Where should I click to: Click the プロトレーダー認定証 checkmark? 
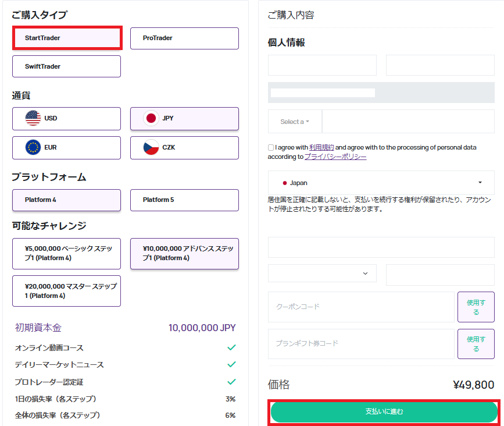(231, 382)
